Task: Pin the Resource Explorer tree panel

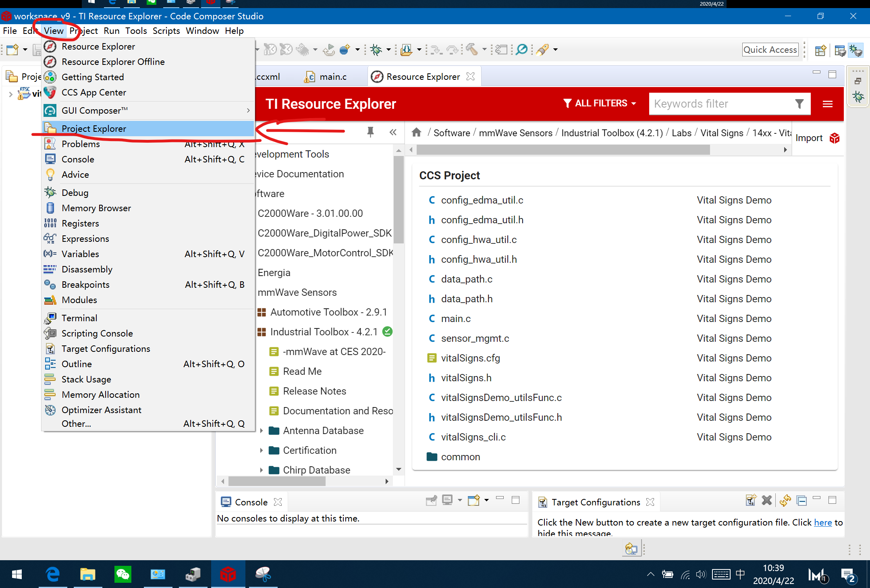Action: [x=370, y=132]
